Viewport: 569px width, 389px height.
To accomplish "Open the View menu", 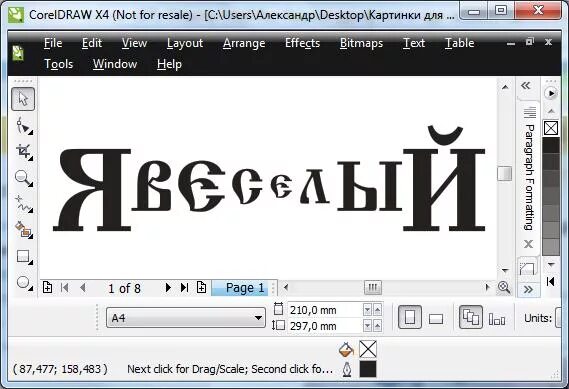I will point(134,43).
